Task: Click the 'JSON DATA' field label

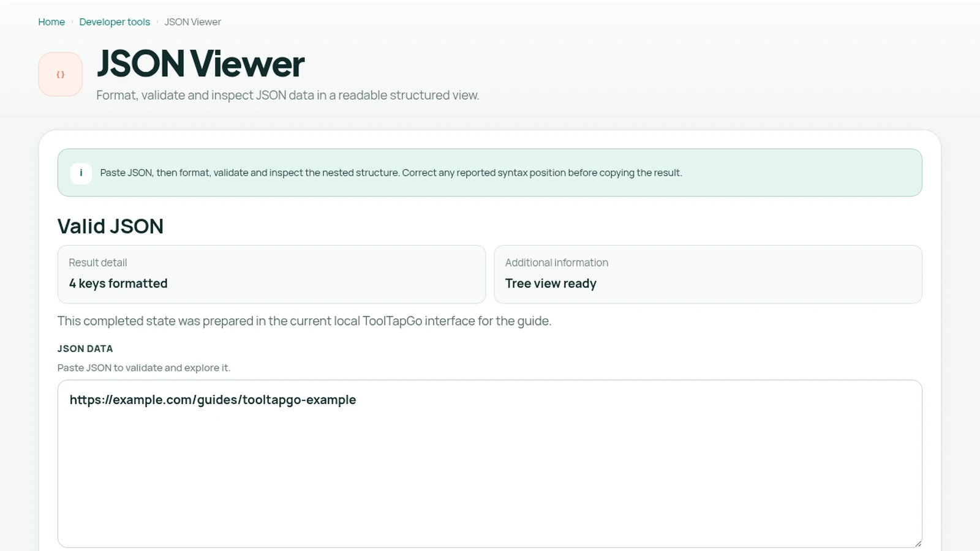Action: coord(85,349)
